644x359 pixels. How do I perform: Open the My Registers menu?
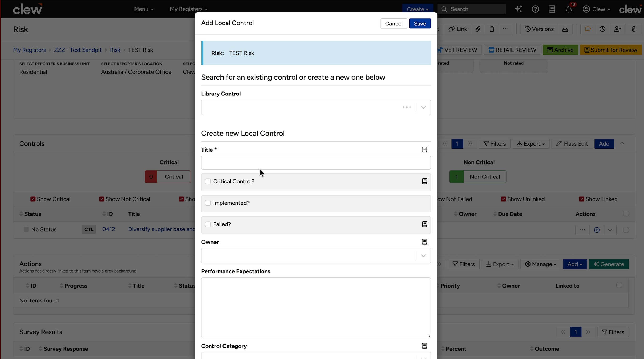coord(189,9)
